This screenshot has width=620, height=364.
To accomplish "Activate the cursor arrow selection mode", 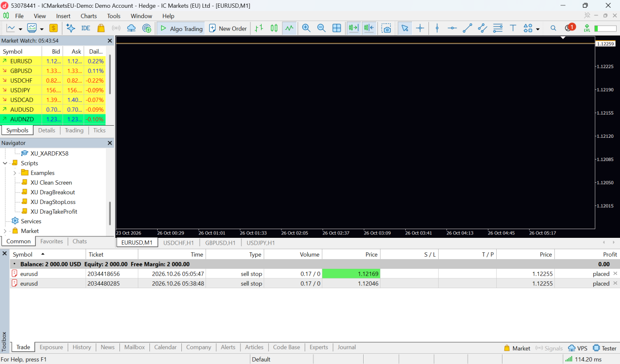I will [x=405, y=29].
